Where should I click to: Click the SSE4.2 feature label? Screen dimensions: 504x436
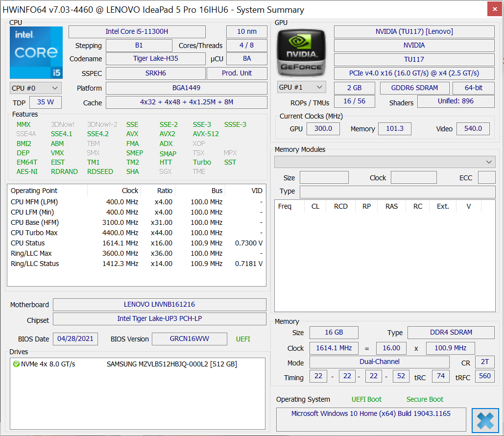click(98, 134)
